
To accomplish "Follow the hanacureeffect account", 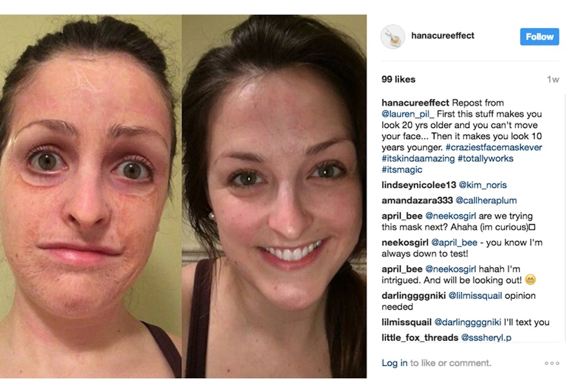I will [539, 37].
